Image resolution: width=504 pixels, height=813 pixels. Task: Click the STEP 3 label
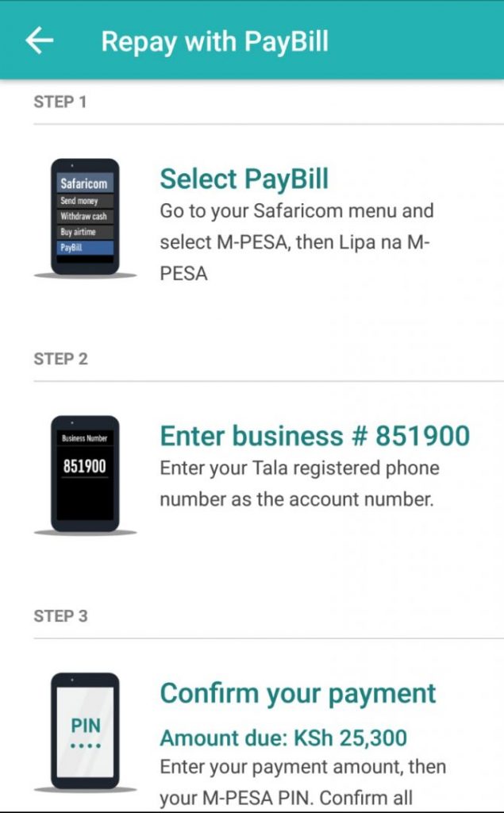[x=60, y=616]
